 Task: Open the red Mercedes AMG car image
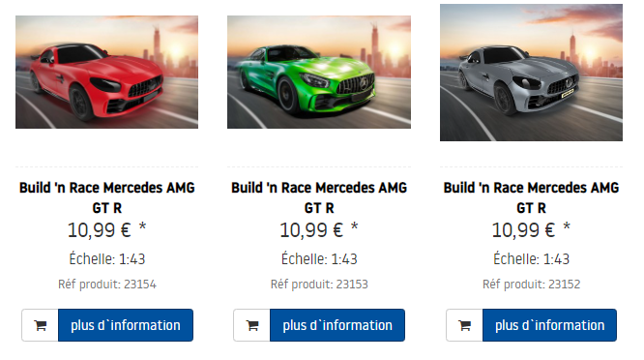tap(106, 72)
